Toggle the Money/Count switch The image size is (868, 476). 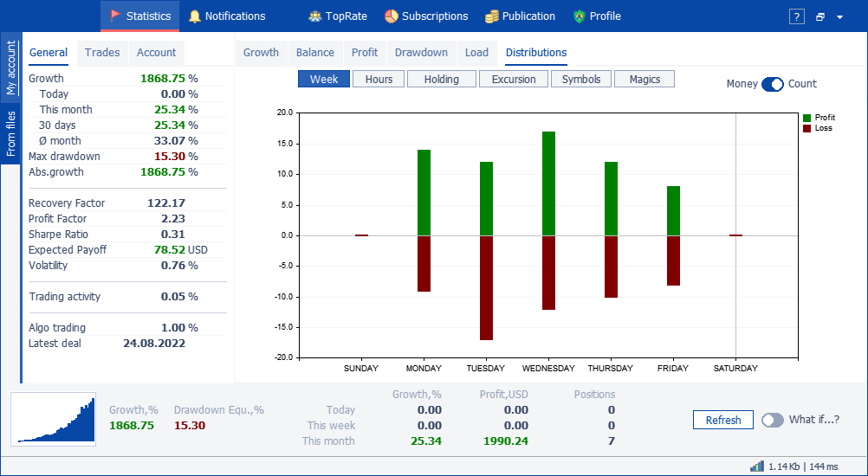click(x=772, y=84)
